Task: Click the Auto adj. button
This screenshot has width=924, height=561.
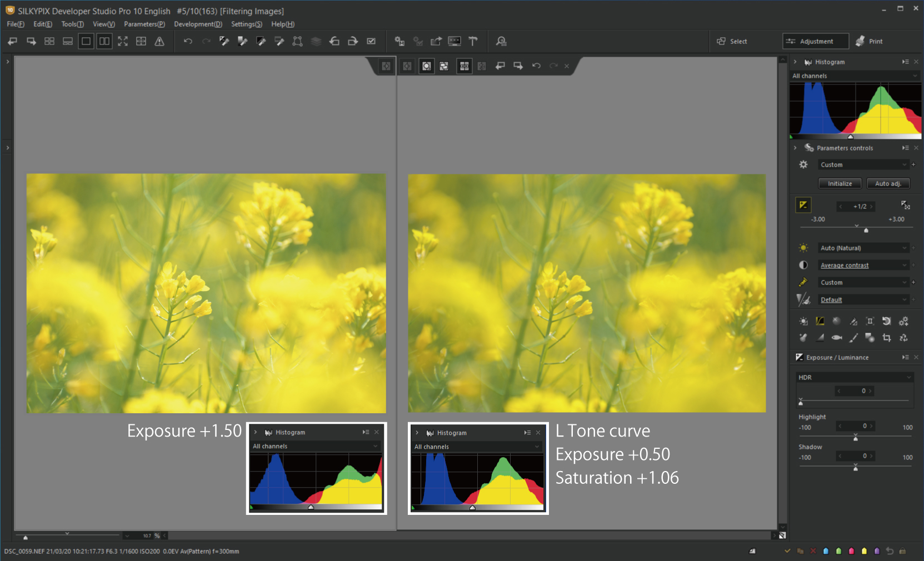Action: point(888,183)
